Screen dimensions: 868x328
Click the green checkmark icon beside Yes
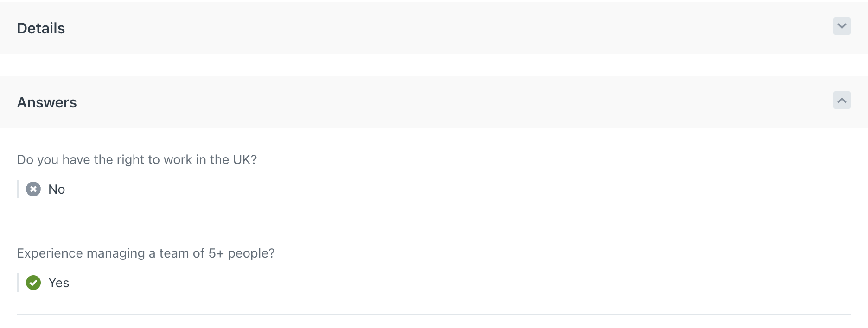pos(33,283)
